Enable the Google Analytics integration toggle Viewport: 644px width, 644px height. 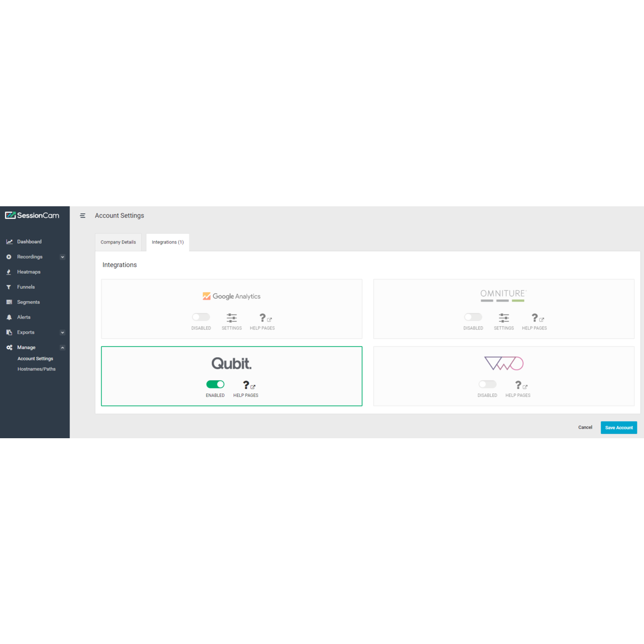point(201,317)
